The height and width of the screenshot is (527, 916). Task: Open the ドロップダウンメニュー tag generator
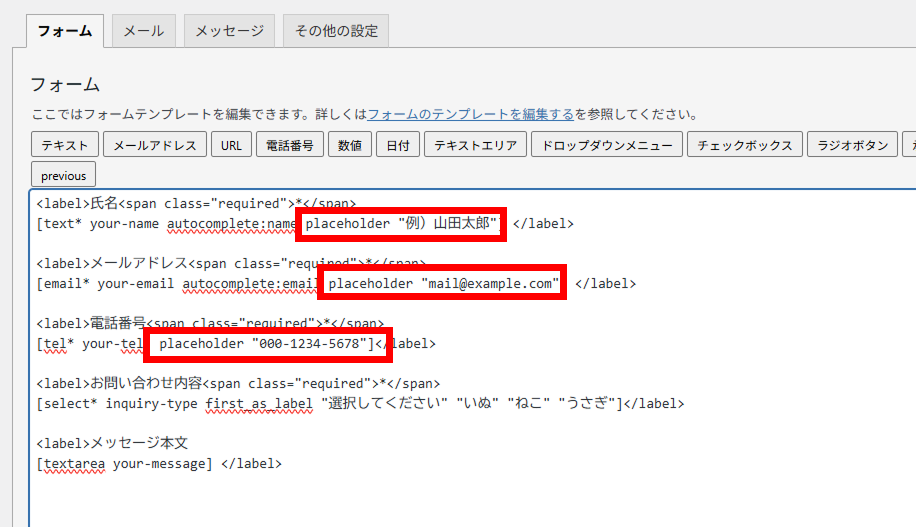coord(607,145)
